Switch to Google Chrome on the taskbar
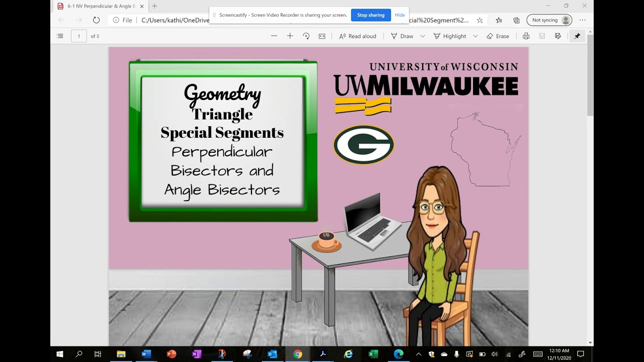The height and width of the screenshot is (362, 644). [297, 354]
